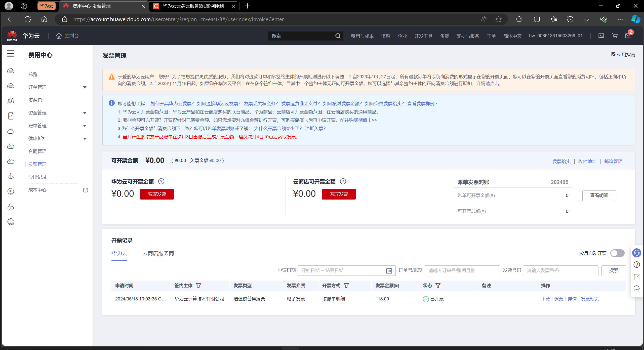Open the CloudShell terminal icon
The height and width of the screenshot is (350, 644).
click(601, 36)
